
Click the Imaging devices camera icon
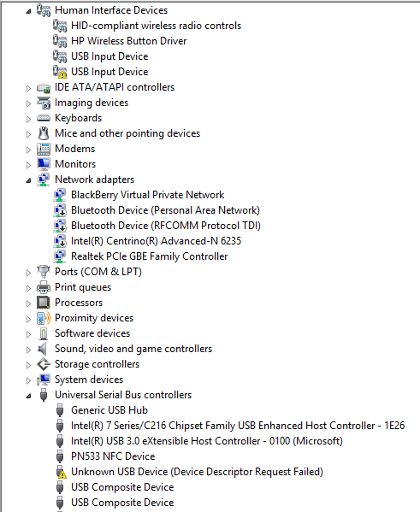(44, 103)
